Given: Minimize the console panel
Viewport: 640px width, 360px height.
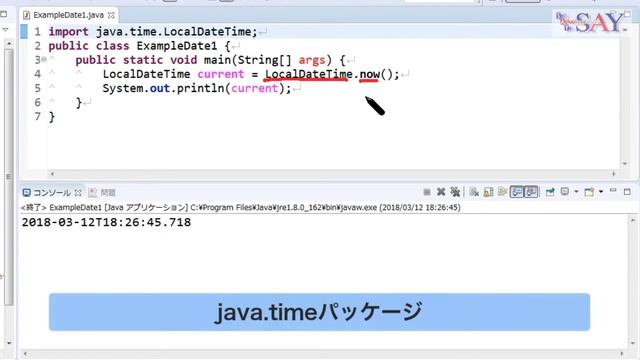Looking at the screenshot, I should pos(613,191).
